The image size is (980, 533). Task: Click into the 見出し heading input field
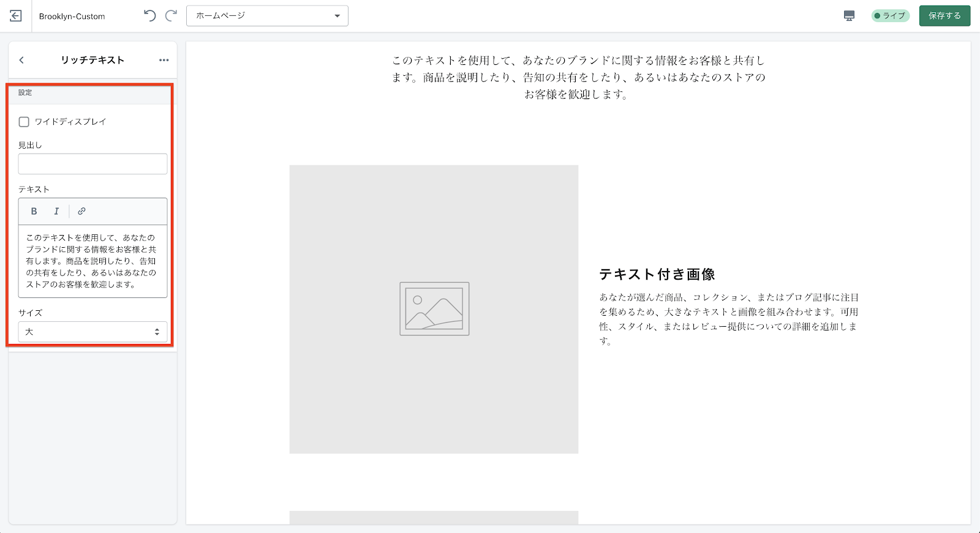pos(92,164)
